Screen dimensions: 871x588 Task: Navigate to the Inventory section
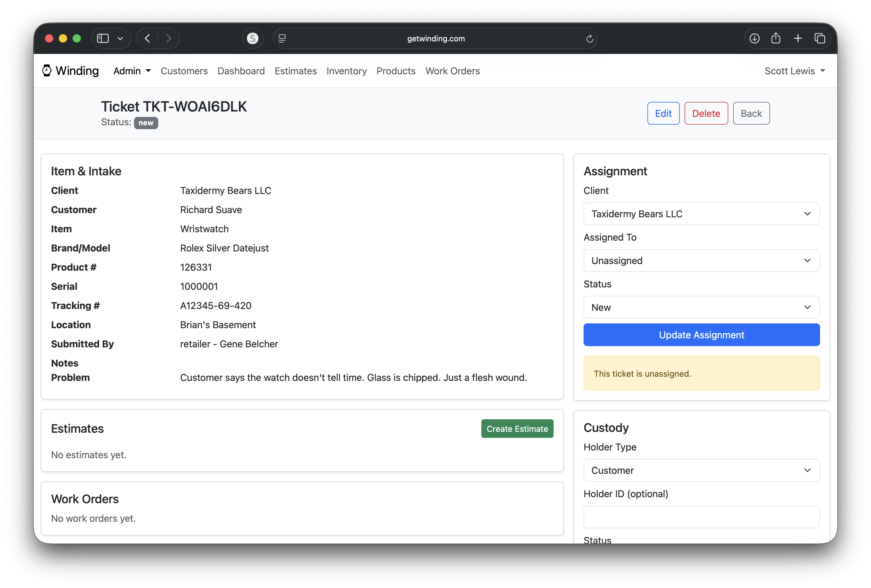point(346,71)
